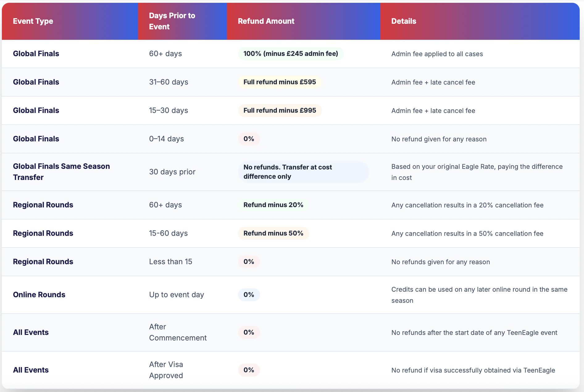Click the After Visa Approved cell
This screenshot has height=392, width=584.
tap(166, 370)
